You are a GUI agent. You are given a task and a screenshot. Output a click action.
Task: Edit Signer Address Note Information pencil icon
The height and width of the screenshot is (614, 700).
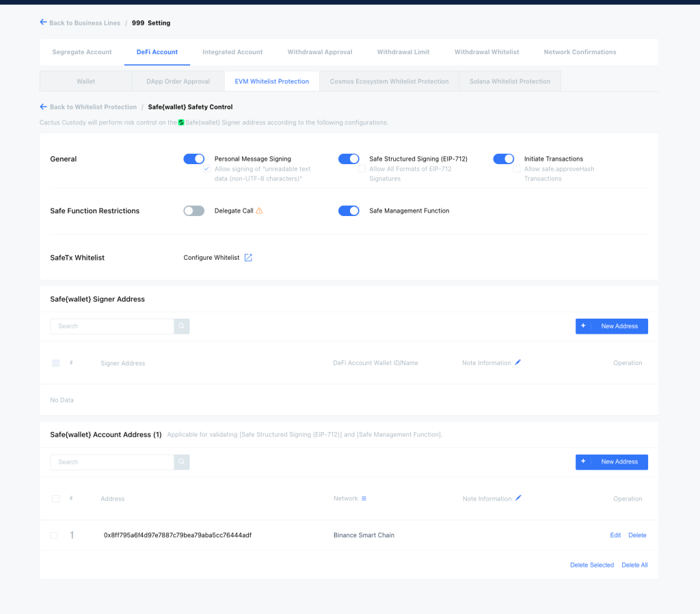point(518,362)
